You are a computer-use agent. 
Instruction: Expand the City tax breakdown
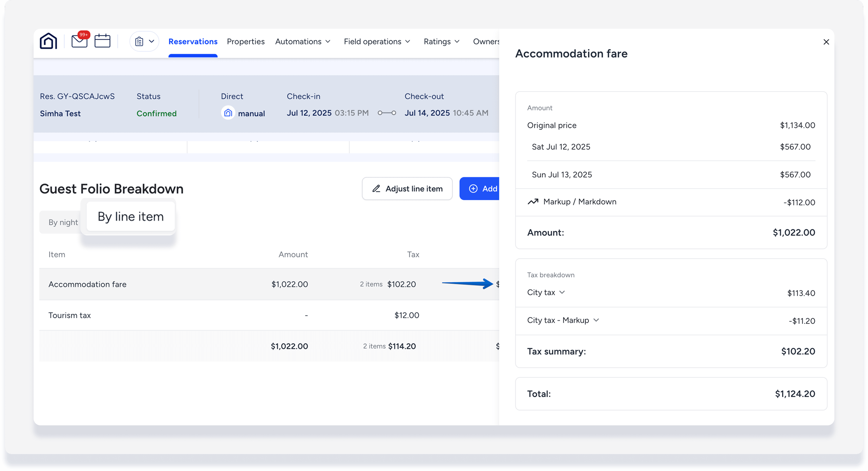click(562, 292)
